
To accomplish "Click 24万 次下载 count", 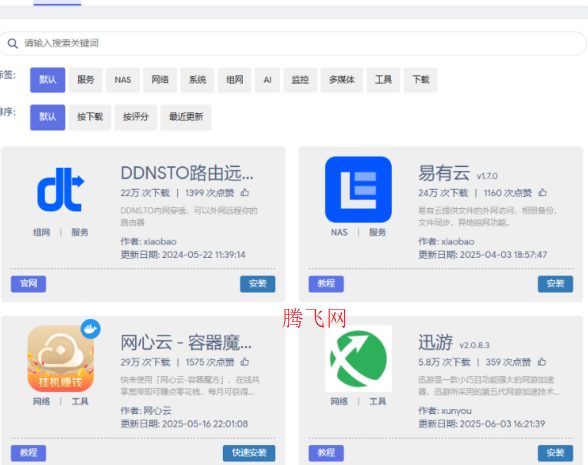I will (x=443, y=193).
